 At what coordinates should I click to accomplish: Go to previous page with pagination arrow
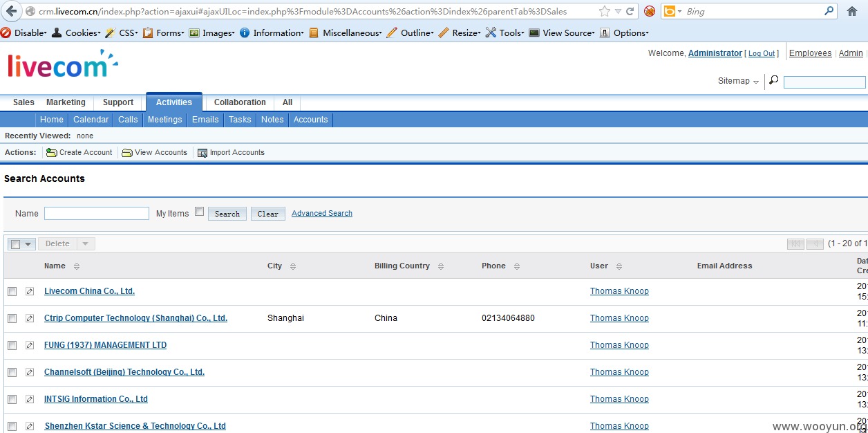tap(815, 243)
